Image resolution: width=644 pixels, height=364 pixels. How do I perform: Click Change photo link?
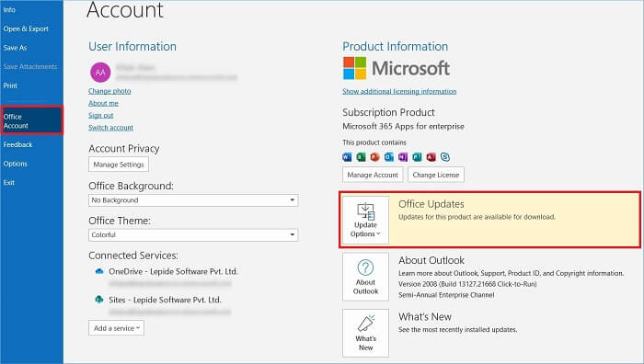[x=109, y=91]
